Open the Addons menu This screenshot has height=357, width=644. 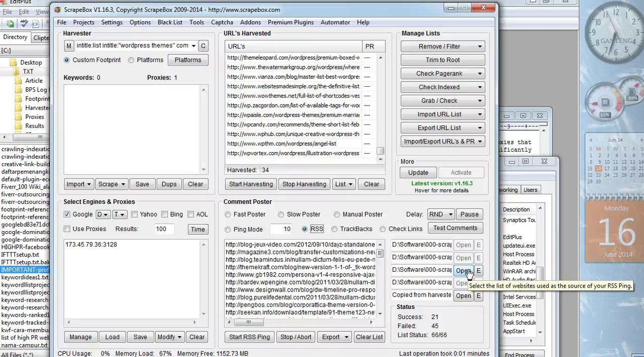point(250,22)
